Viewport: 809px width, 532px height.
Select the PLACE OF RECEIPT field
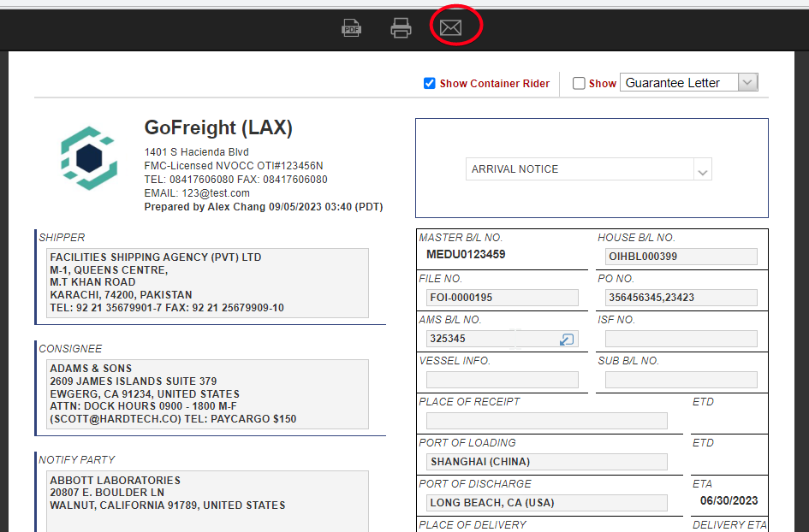[546, 421]
